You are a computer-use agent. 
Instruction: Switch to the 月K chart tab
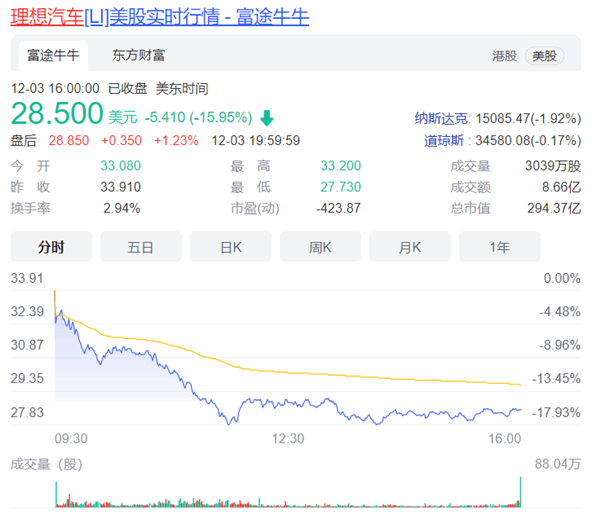410,247
